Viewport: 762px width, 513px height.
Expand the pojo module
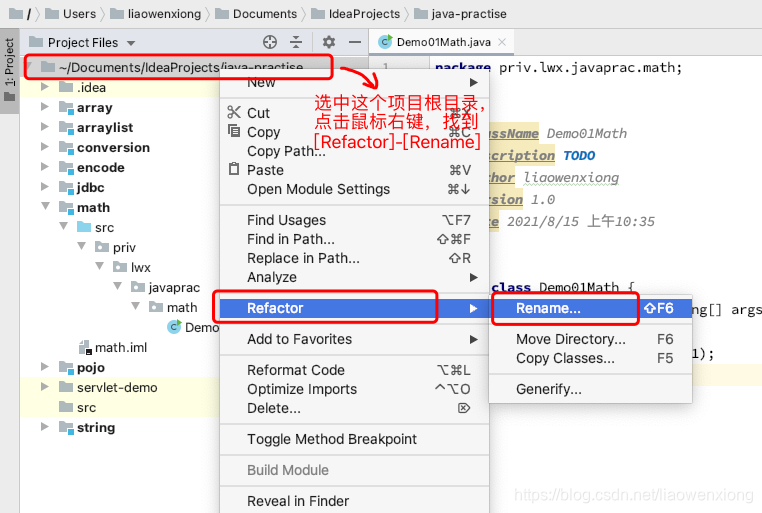pyautogui.click(x=45, y=367)
